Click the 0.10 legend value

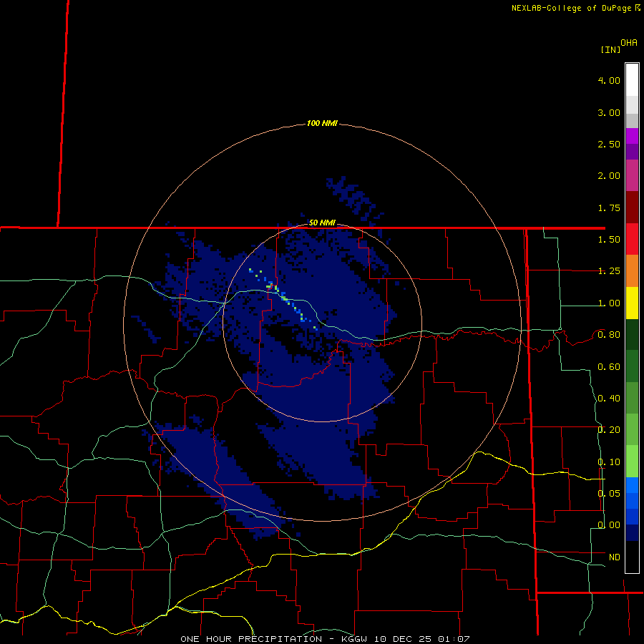[x=609, y=462]
